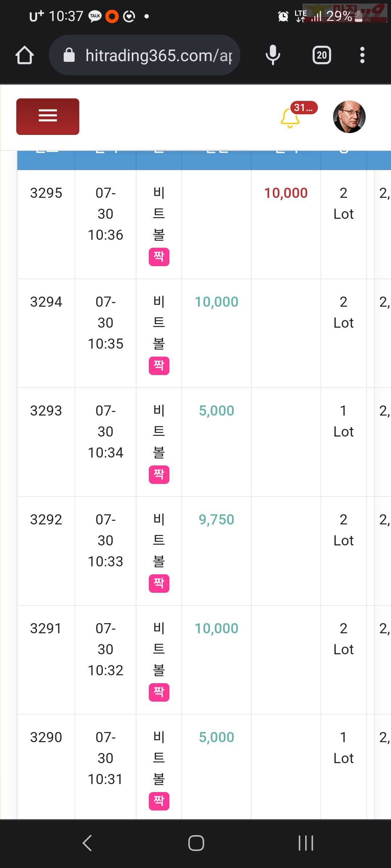The width and height of the screenshot is (391, 868).
Task: Tap the pink 짝 badge in row 3295
Action: pos(159,257)
